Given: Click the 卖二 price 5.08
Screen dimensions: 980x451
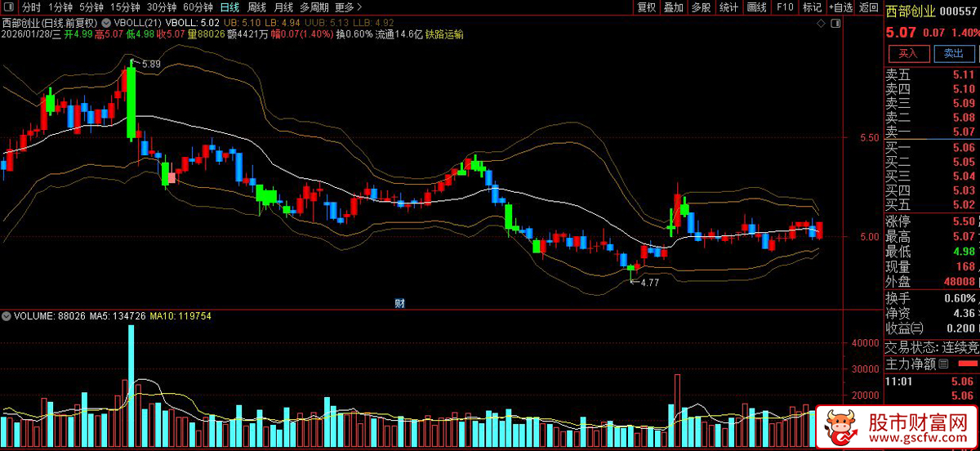Looking at the screenshot, I should click(964, 118).
